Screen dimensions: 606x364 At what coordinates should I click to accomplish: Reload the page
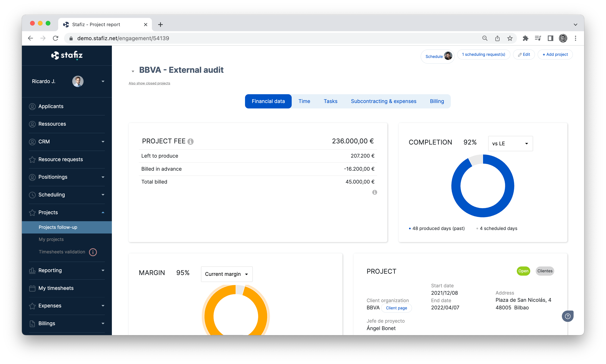coord(56,38)
